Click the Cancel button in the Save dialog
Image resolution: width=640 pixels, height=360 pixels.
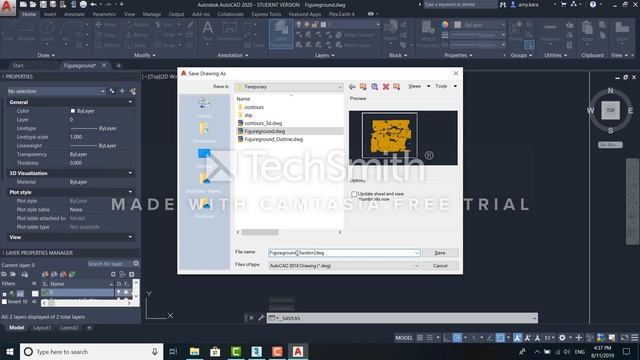point(440,266)
